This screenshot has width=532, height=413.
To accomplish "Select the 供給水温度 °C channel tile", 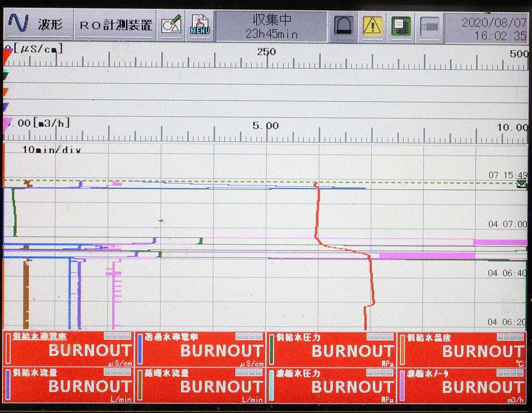I will tap(463, 350).
